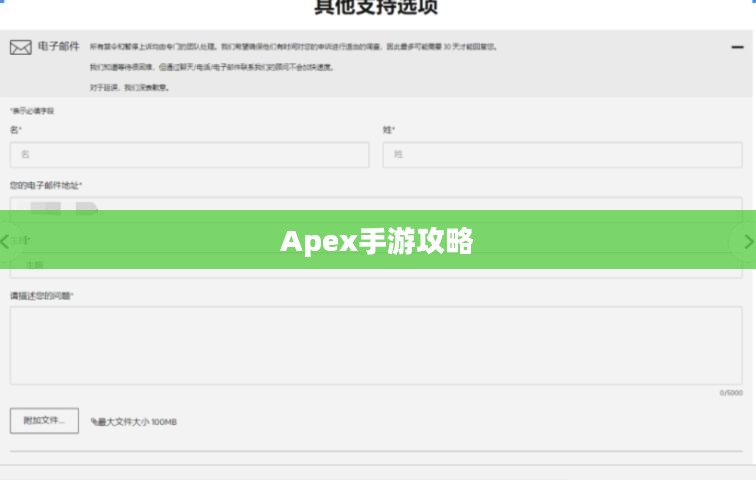Click the last name input field
Viewport: 756px width, 480px height.
coord(562,155)
